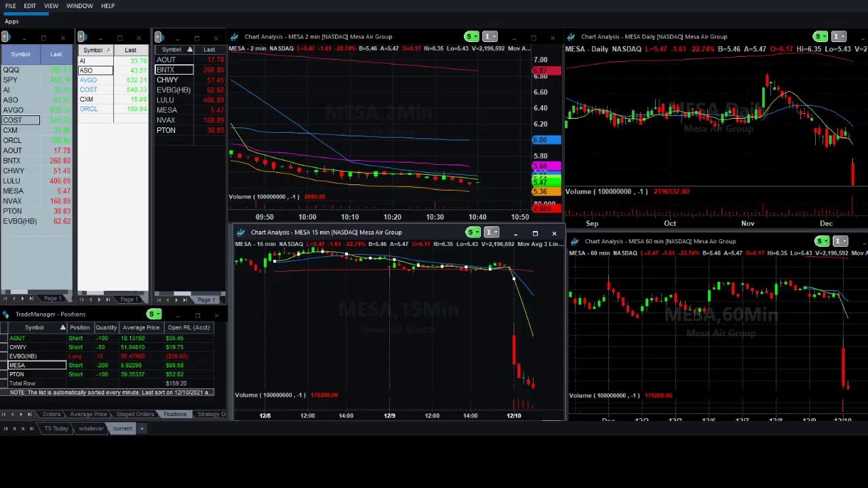Click the red 6.87 price marker on the 2 min chart
The height and width of the screenshot is (488, 868).
coord(546,70)
